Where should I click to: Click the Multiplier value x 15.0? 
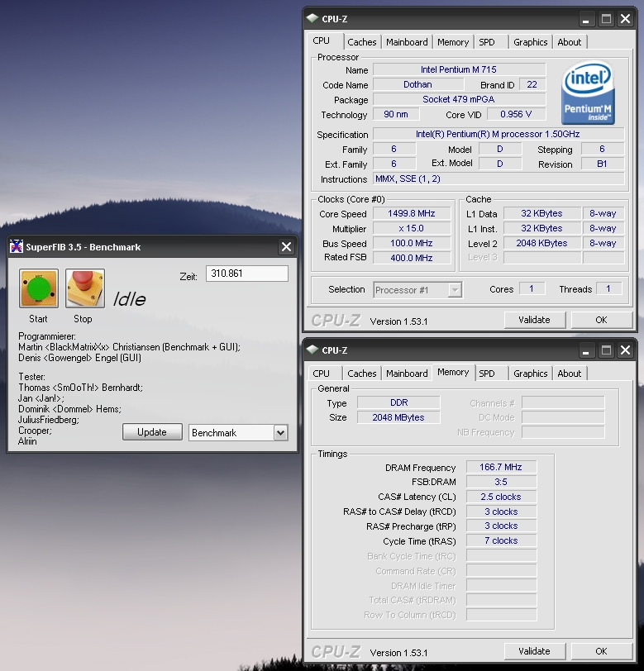click(412, 228)
